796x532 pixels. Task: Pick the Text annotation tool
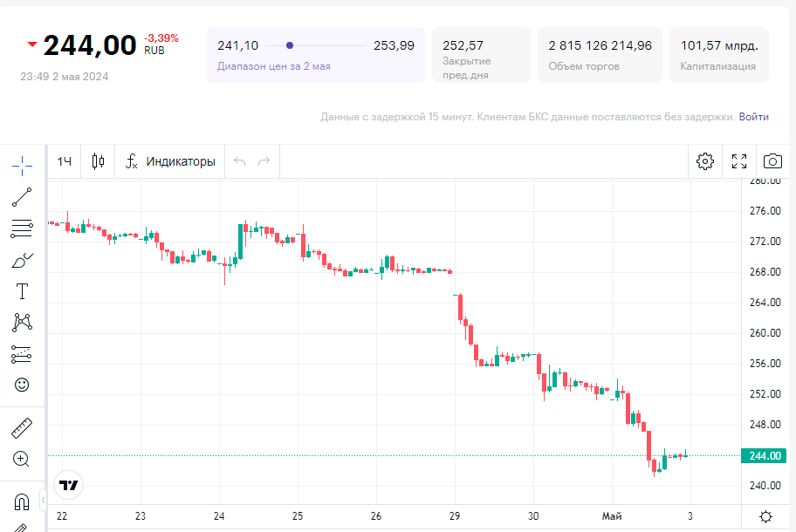22,291
